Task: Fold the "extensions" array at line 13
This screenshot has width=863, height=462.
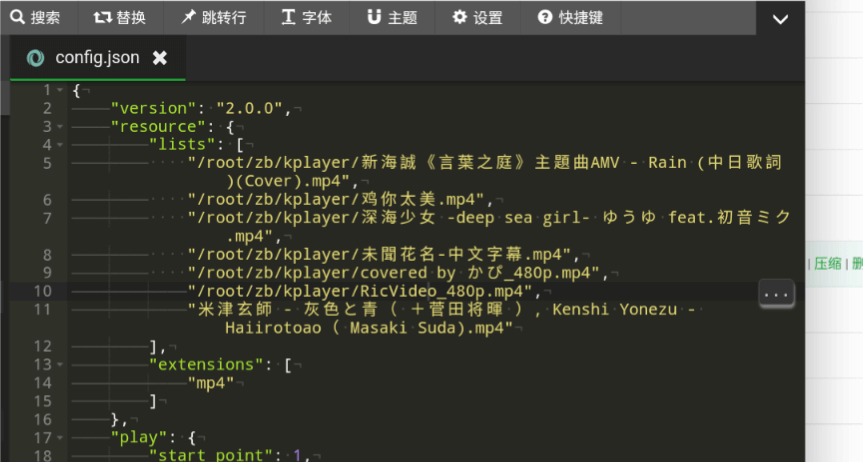Action: tap(60, 364)
